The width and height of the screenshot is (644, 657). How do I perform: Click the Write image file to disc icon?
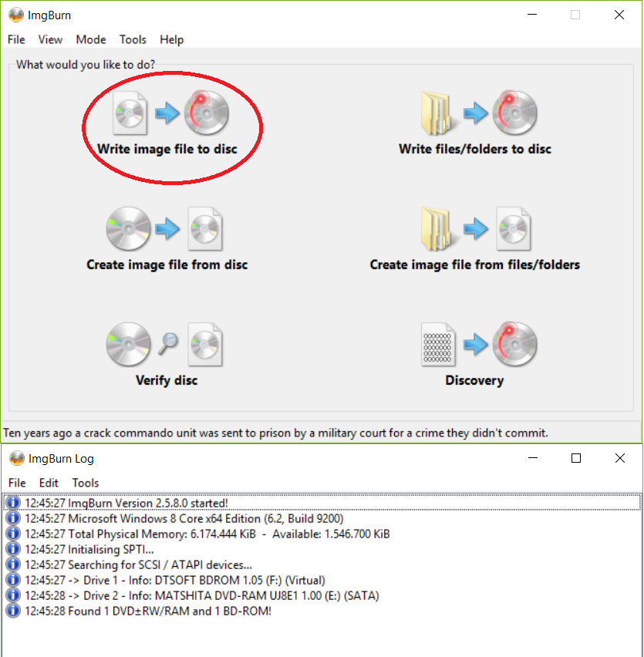click(x=171, y=113)
